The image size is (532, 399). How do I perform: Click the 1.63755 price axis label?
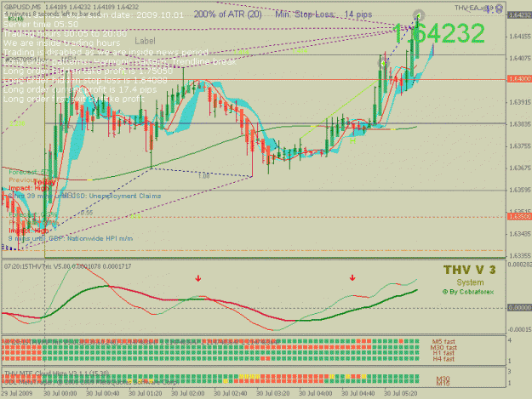[x=520, y=146]
